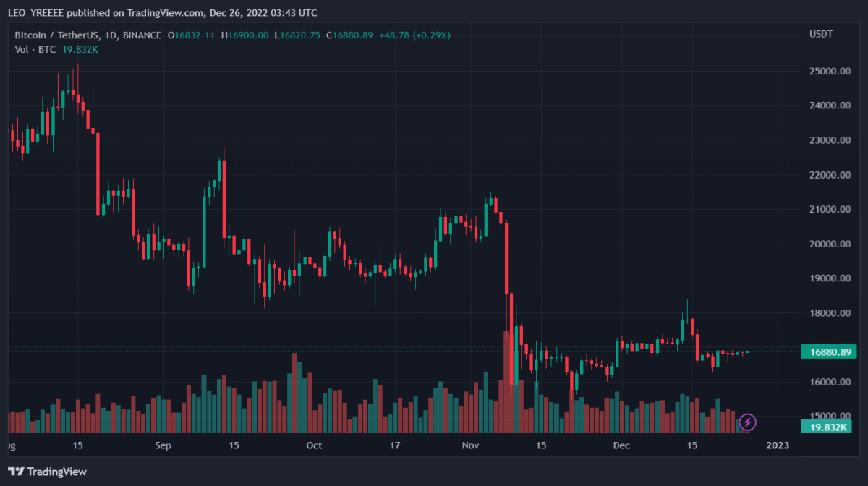Viewport: 868px width, 486px height.
Task: Click the Vol · BTC indicator legend
Action: tap(36, 48)
